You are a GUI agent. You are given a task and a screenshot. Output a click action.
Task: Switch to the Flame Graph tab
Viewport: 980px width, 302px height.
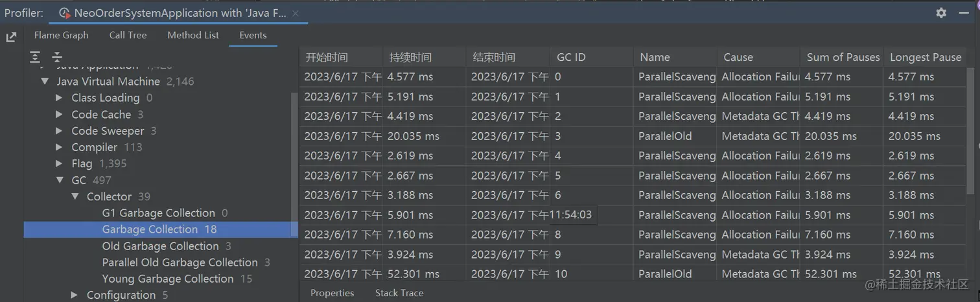pos(61,35)
